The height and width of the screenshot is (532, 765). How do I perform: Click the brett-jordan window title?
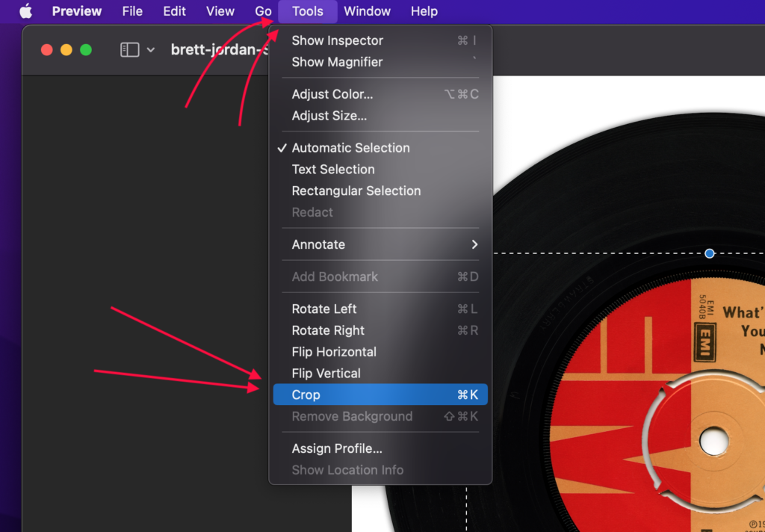pyautogui.click(x=219, y=50)
